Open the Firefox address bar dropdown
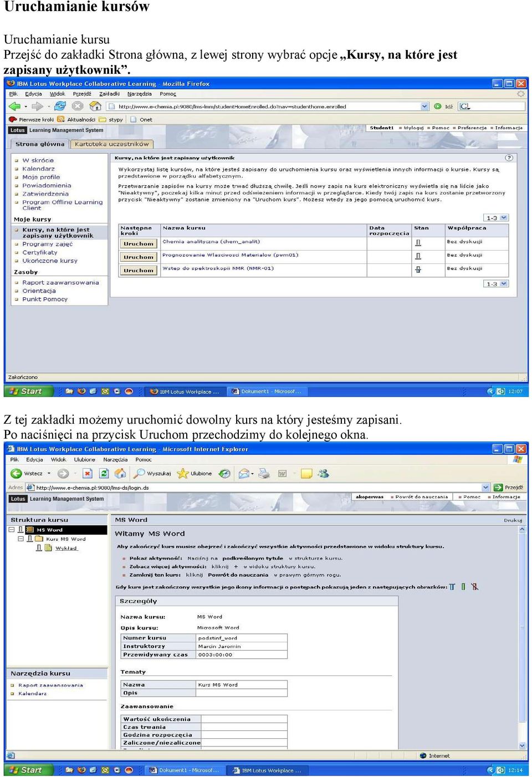Screen dimensions: 532x777 click(424, 106)
